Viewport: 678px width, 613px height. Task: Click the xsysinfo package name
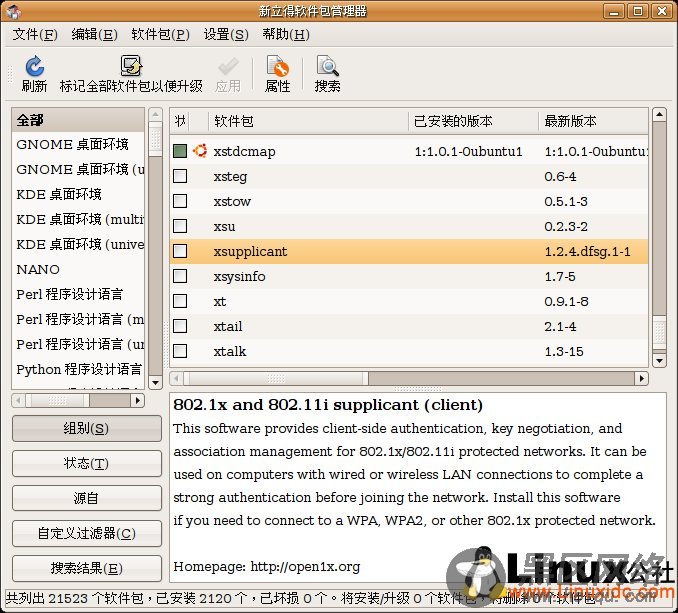239,277
